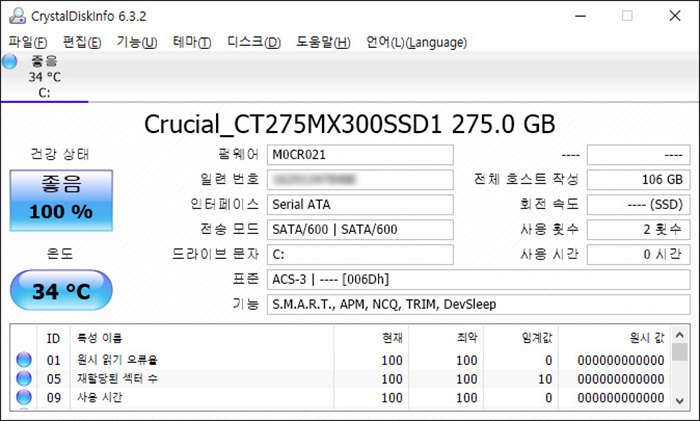Click the blurred serial number field
Screen dimensions: 700x421
click(x=360, y=180)
